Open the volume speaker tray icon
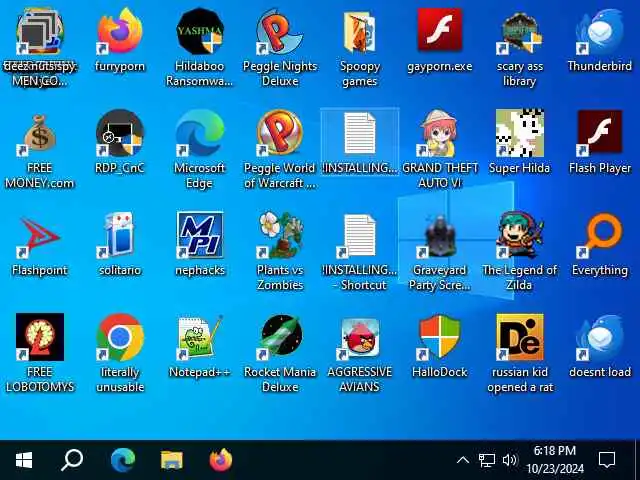 click(x=509, y=460)
